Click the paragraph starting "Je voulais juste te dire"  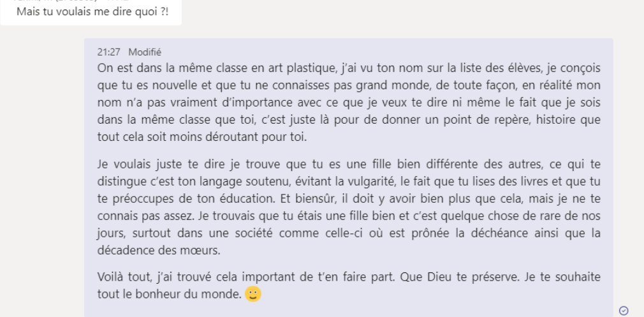coord(349,207)
